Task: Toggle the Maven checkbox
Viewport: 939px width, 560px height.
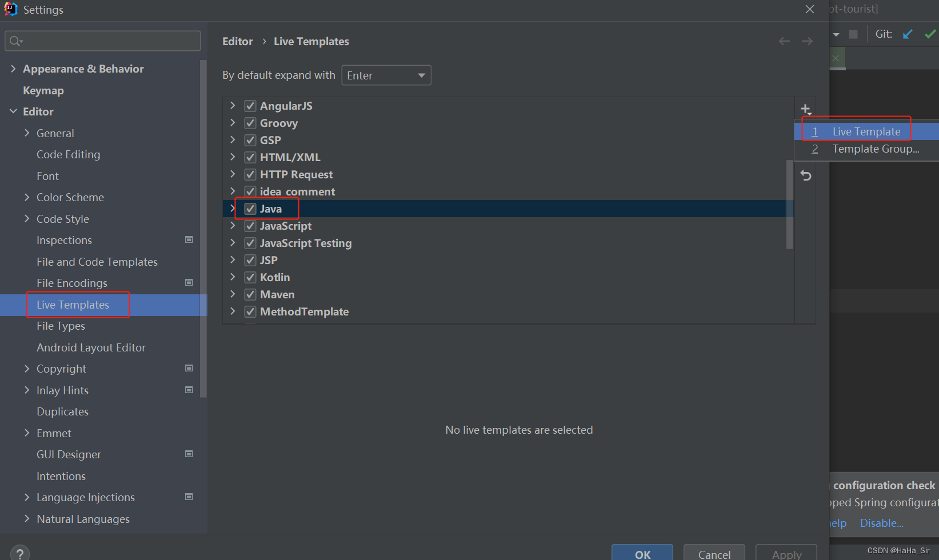Action: (250, 294)
